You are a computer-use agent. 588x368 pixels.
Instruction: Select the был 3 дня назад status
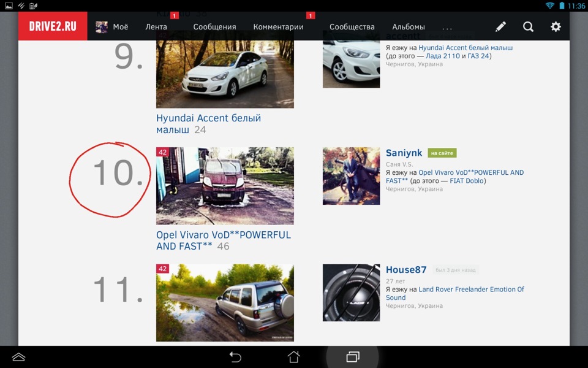(x=455, y=270)
